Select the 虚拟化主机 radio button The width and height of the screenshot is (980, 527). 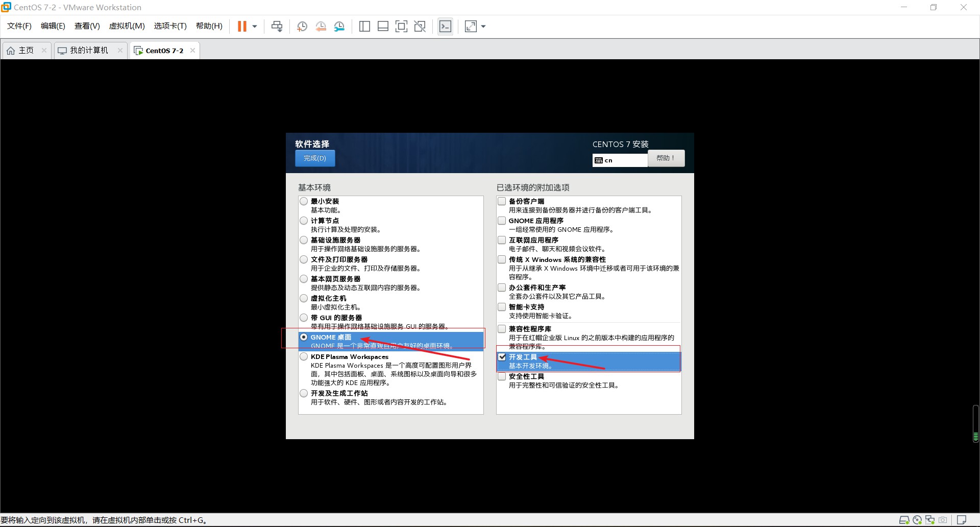click(x=304, y=298)
